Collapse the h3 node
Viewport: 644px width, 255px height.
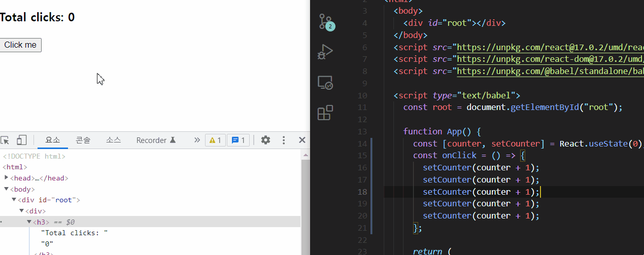tap(29, 222)
